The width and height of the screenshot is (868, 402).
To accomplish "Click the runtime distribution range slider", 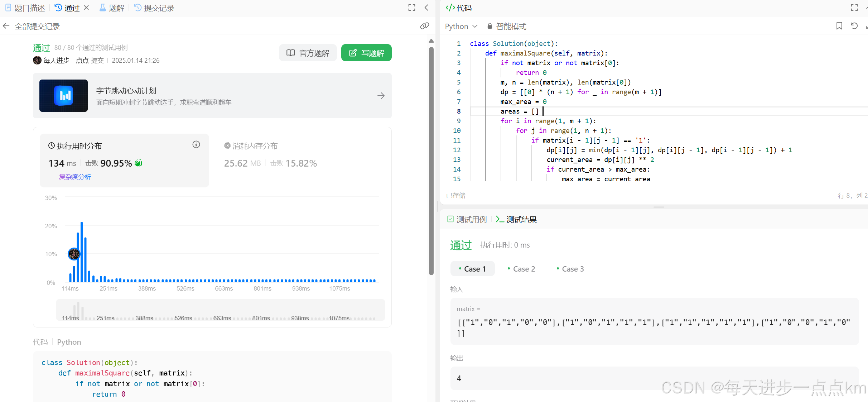I will pos(220,310).
